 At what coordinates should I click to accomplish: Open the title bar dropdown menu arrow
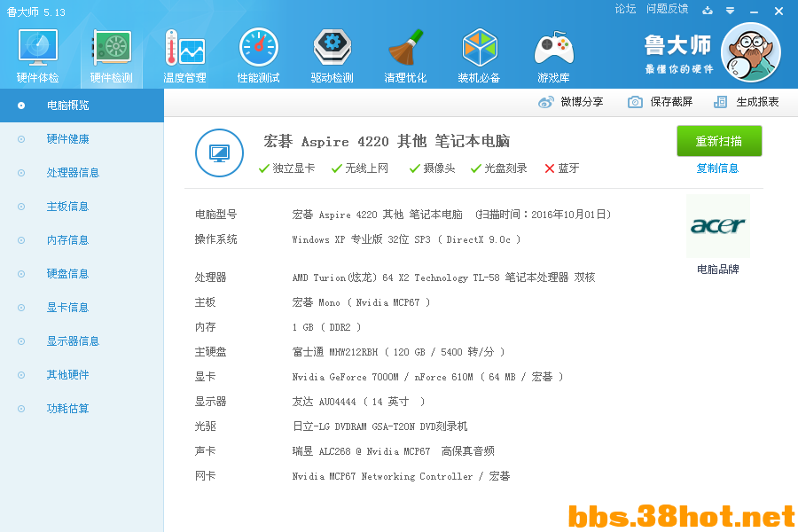pos(730,11)
